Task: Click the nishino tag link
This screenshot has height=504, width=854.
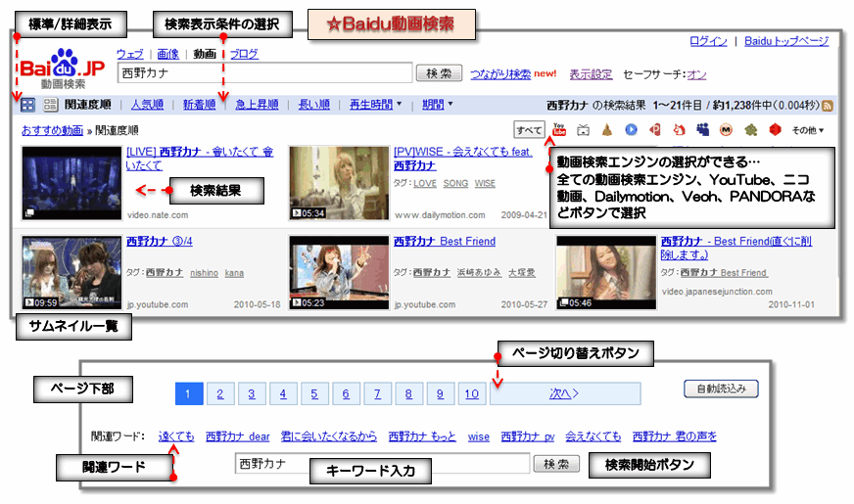Action: tap(205, 273)
